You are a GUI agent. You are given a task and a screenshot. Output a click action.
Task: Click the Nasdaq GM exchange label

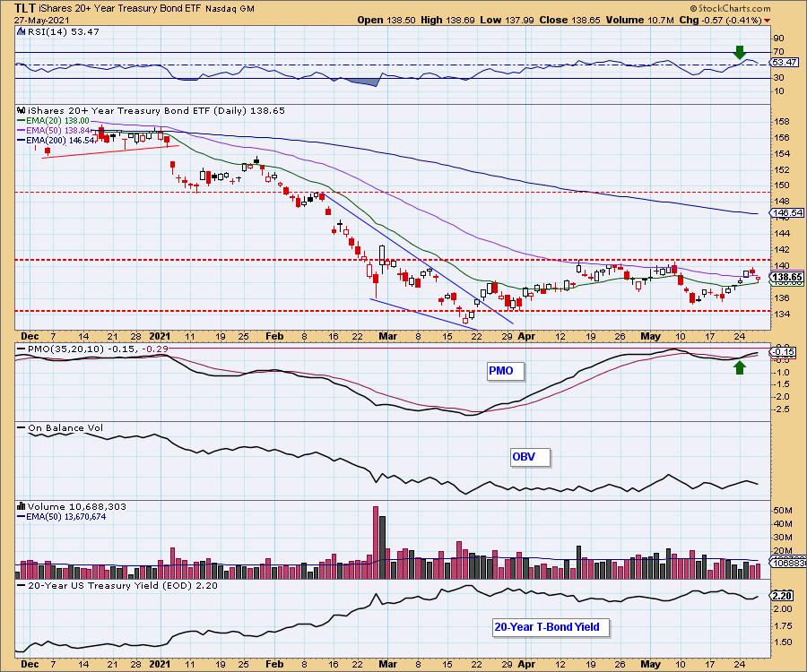230,9
